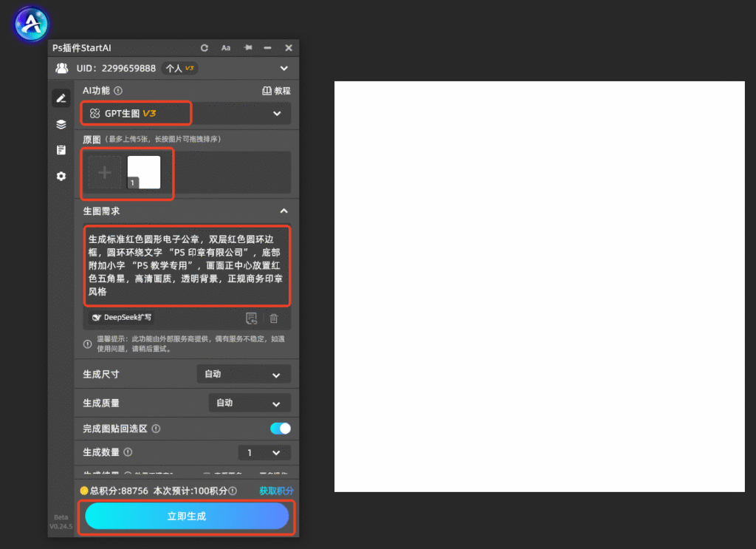Image resolution: width=756 pixels, height=549 pixels.
Task: Click the 总积分:88756 text
Action: (x=119, y=491)
